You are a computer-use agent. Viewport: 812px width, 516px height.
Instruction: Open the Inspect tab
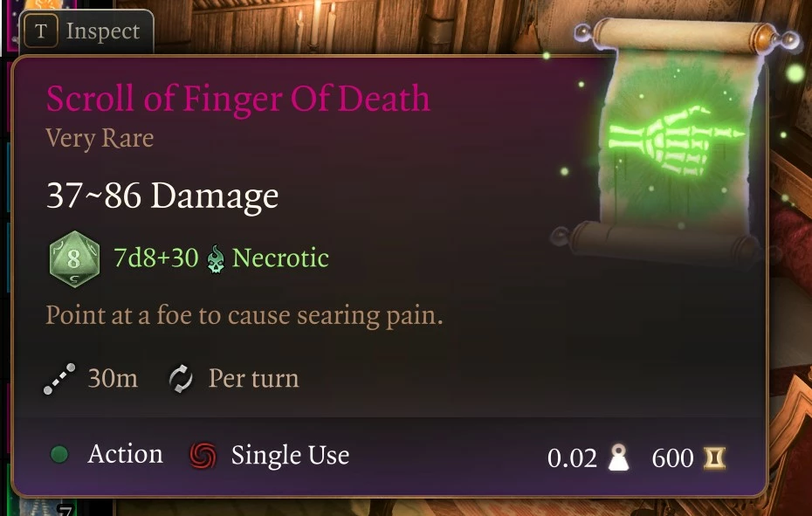pos(87,31)
